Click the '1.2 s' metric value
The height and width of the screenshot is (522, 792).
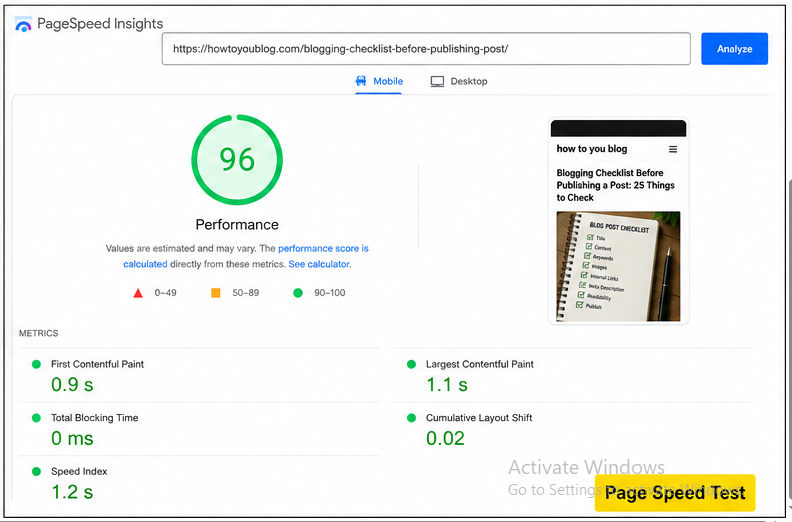pyautogui.click(x=72, y=492)
